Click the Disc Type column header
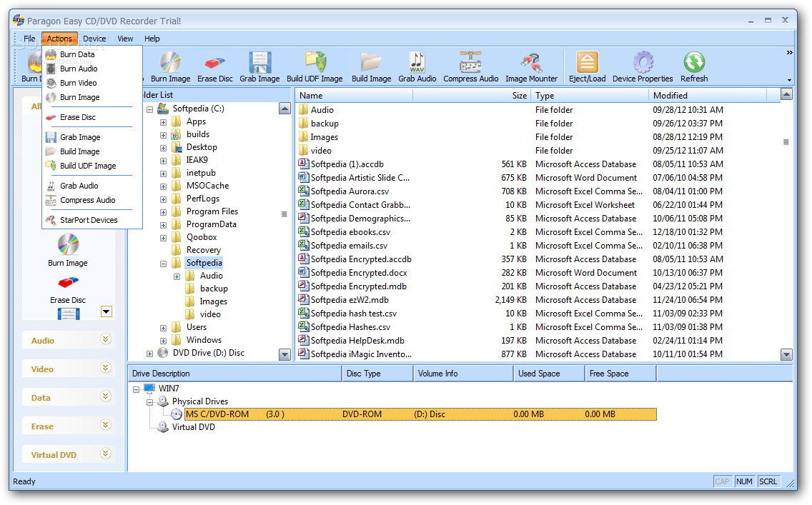This screenshot has width=812, height=505. coord(377,374)
